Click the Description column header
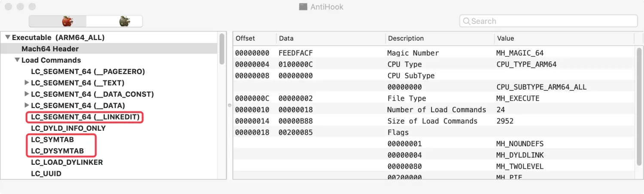644x194 pixels. click(406, 38)
